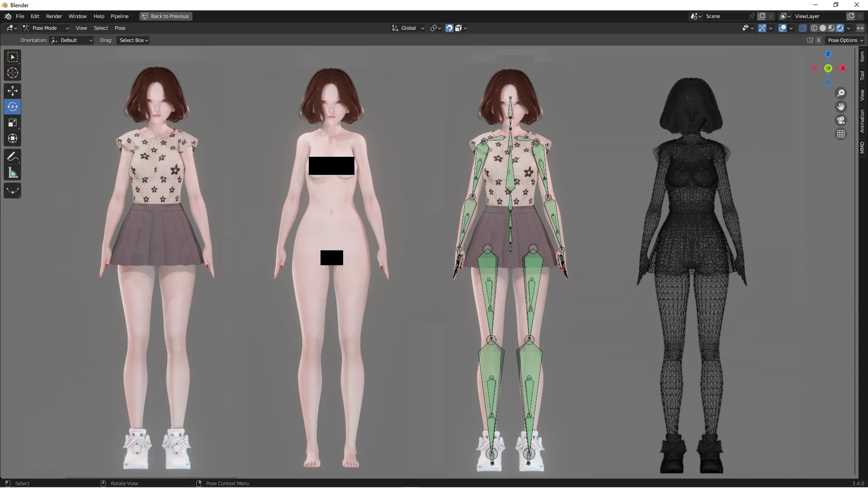The image size is (868, 488).
Task: Click the Blender logo menu icon
Action: [x=8, y=16]
